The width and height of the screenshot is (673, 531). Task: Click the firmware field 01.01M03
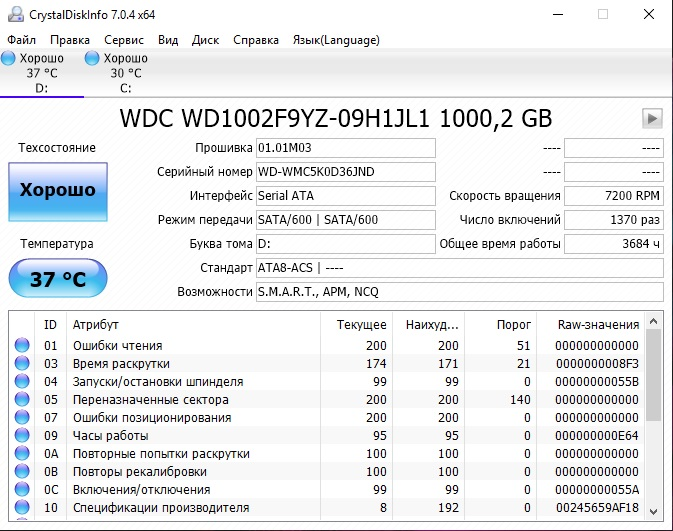[x=346, y=148]
